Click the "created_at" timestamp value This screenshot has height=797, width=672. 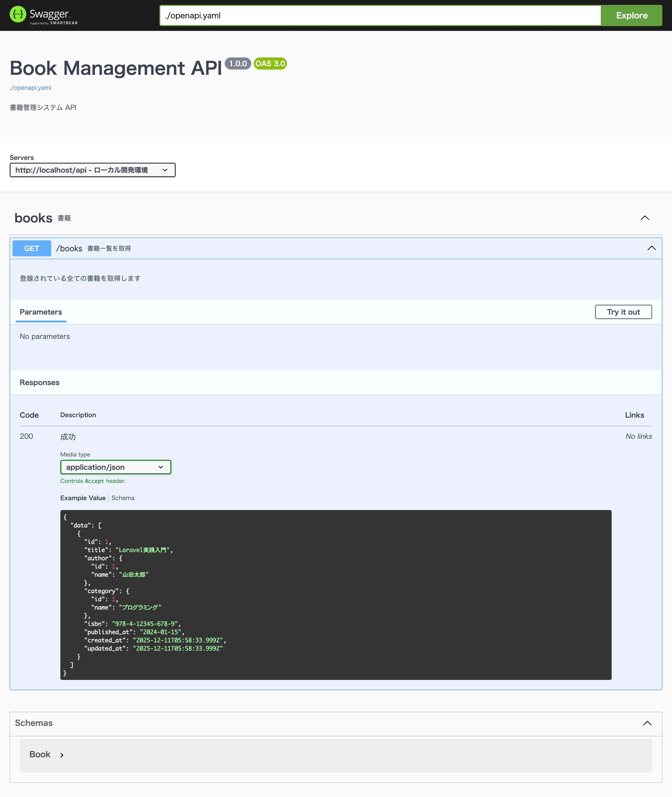[177, 640]
